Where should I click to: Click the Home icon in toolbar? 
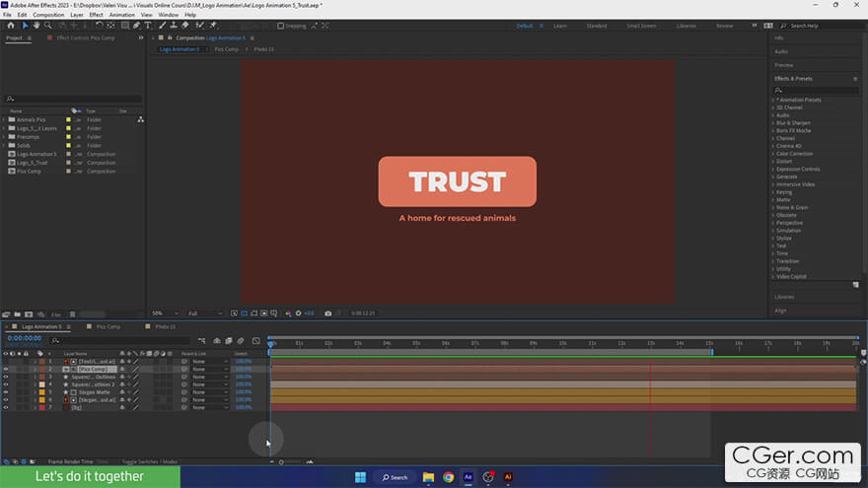11,26
